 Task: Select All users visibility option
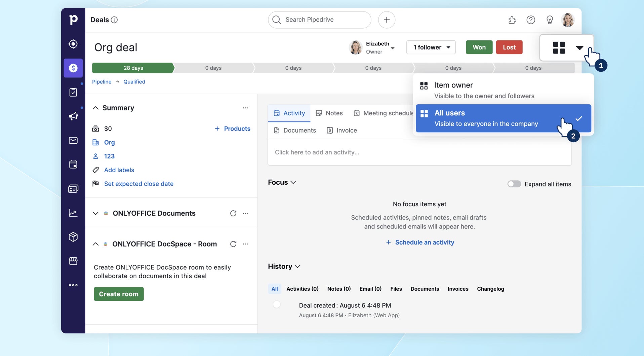[503, 118]
